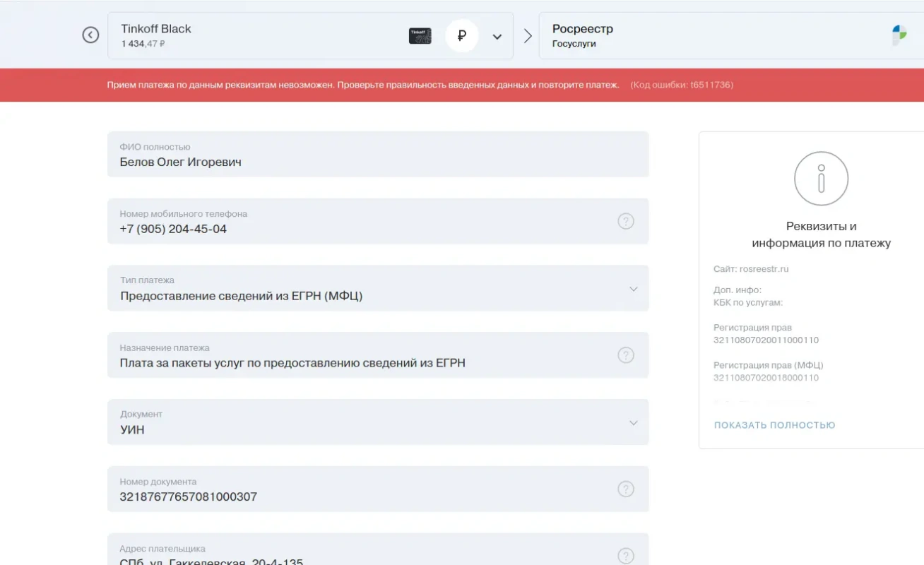Open help for Назначение платежа field
This screenshot has width=924, height=565.
click(625, 355)
